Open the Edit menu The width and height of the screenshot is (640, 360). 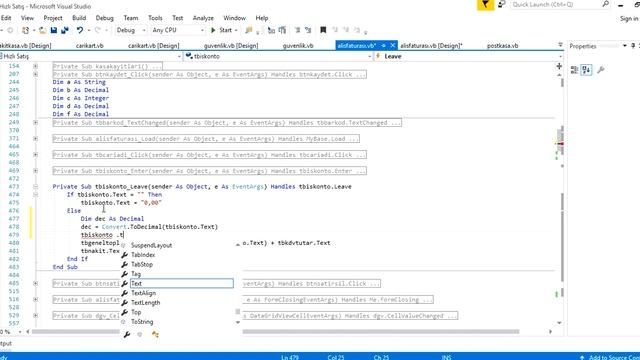[x=6, y=18]
